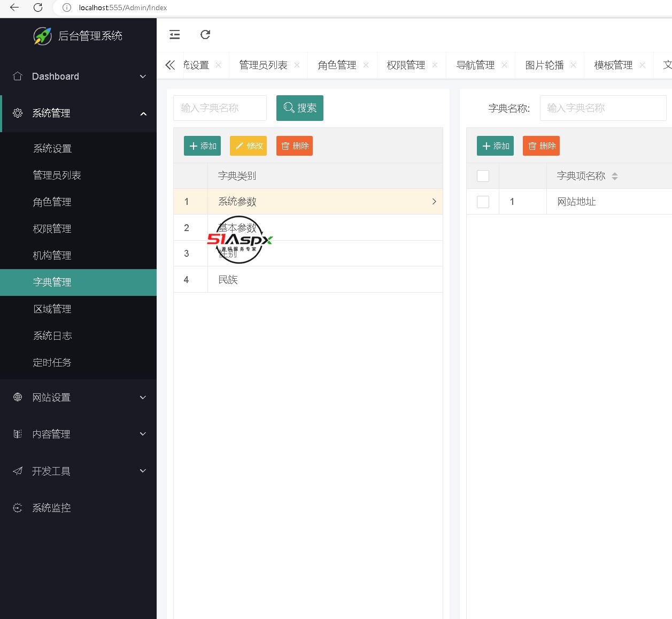The image size is (672, 619).
Task: Click the 系统管理 gear icon
Action: click(18, 113)
